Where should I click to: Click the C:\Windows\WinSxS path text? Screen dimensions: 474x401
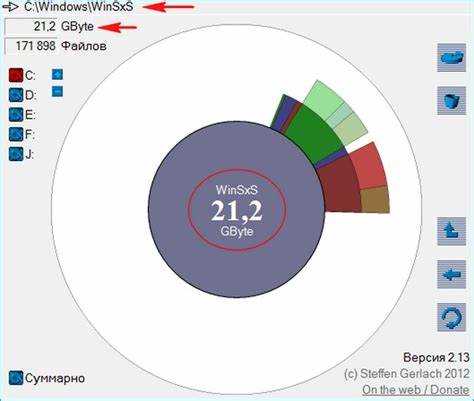pos(79,7)
